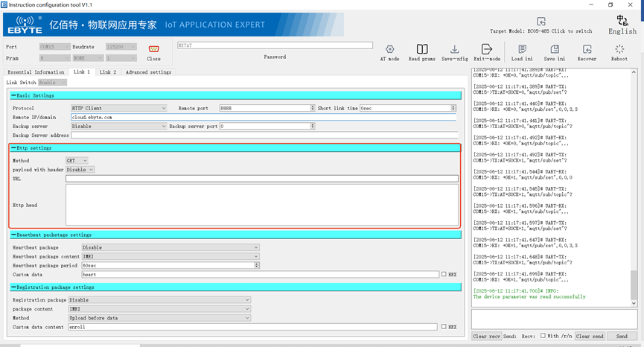Enable the With /r/n checkbox
The width and height of the screenshot is (644, 347).
pos(543,336)
